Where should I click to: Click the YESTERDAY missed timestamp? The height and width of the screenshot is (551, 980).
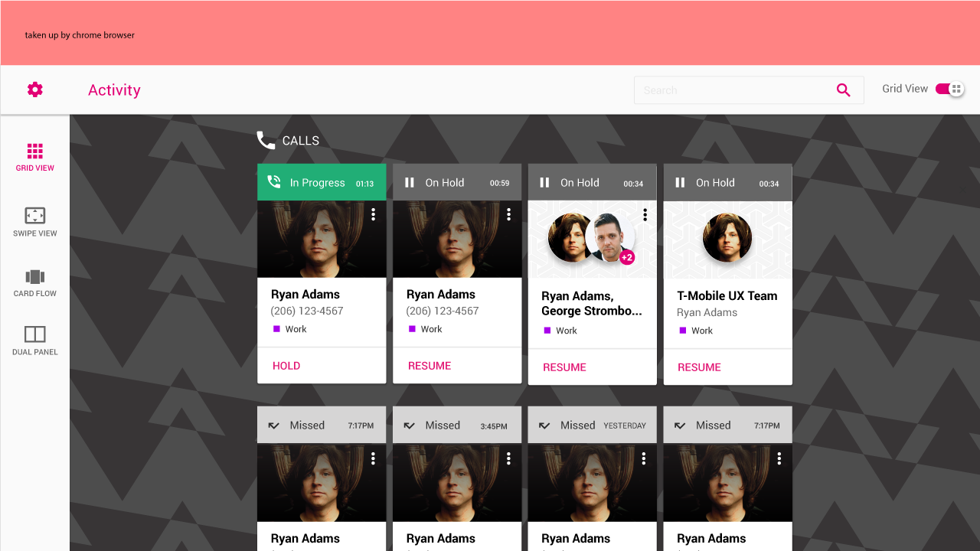625,425
